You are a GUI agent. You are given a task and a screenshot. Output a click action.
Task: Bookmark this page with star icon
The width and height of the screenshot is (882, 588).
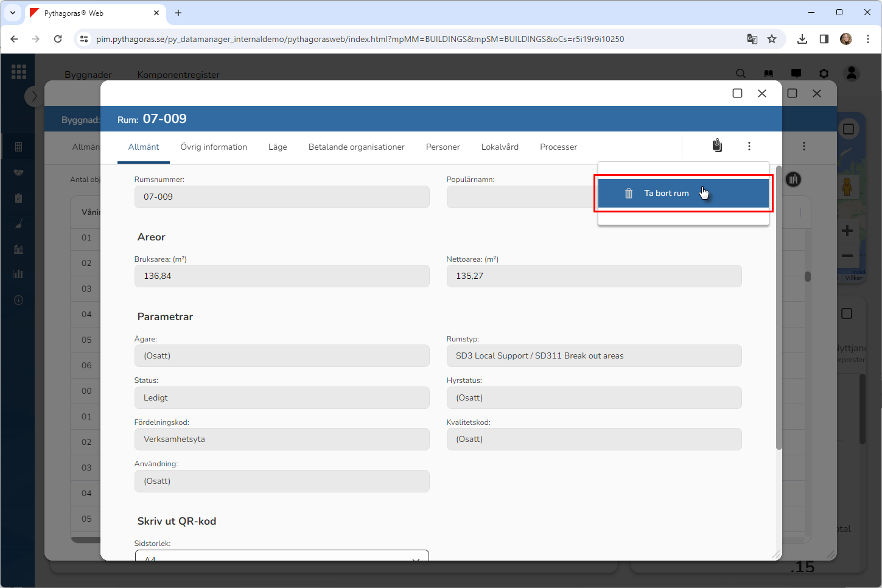coord(772,39)
